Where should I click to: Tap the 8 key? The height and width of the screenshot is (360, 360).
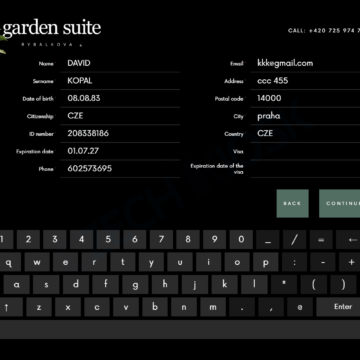[x=188, y=240]
